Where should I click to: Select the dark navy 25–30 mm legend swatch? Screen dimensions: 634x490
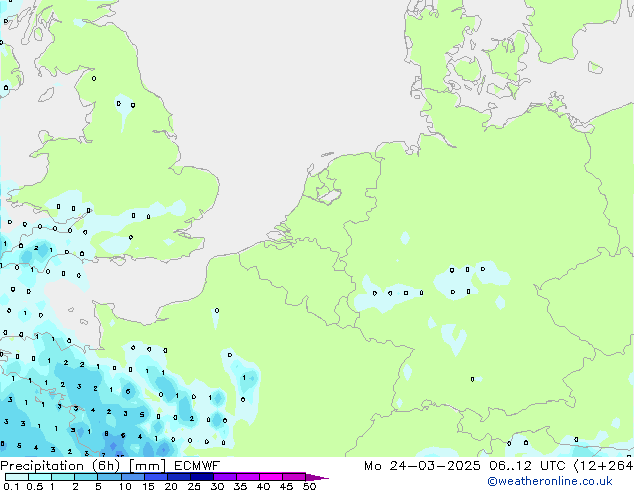pyautogui.click(x=202, y=477)
